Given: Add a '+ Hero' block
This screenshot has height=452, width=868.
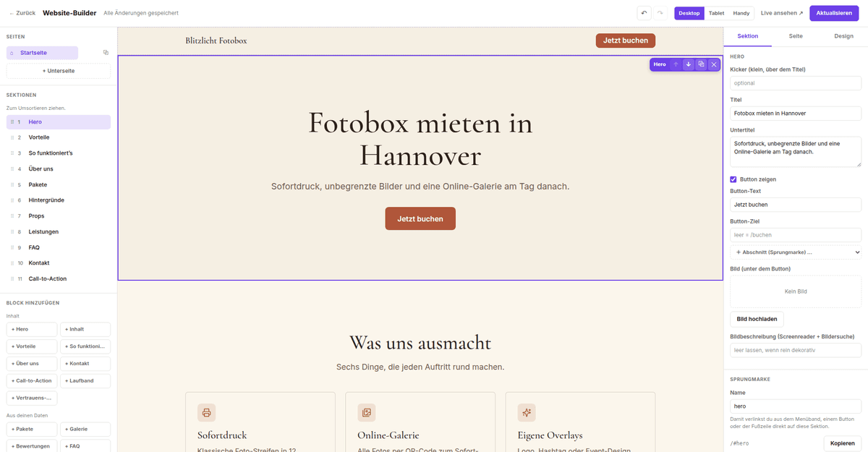Looking at the screenshot, I should click(x=32, y=329).
